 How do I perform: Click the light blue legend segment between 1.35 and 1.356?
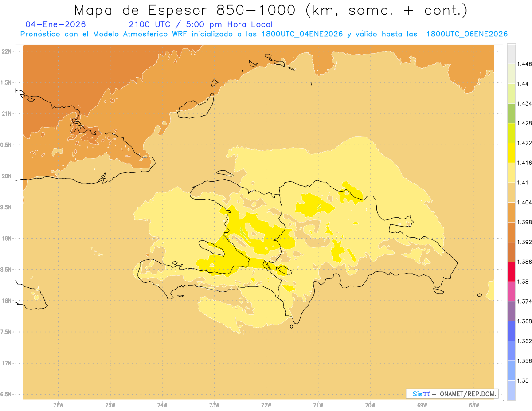511,370
